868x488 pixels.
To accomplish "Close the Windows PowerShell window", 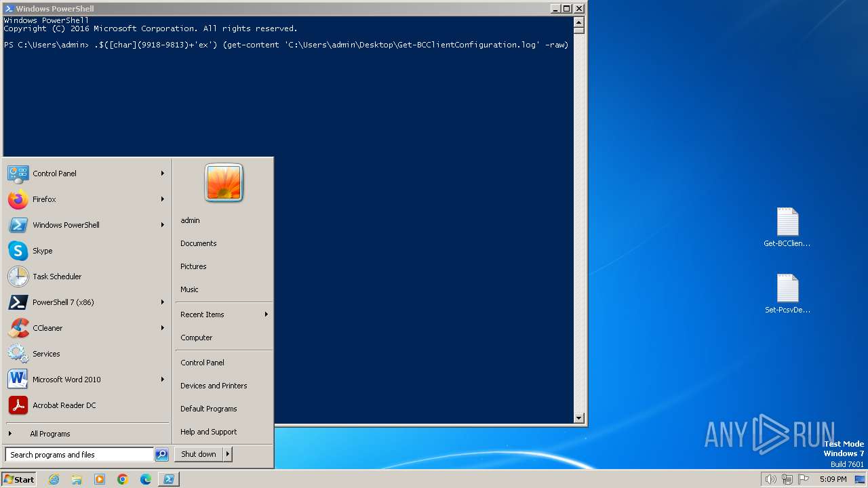I will 579,9.
